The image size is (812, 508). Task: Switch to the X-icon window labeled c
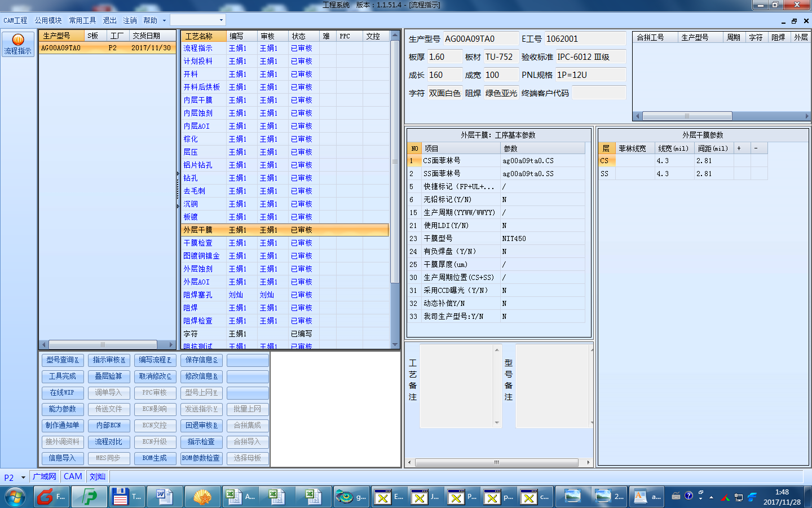536,497
